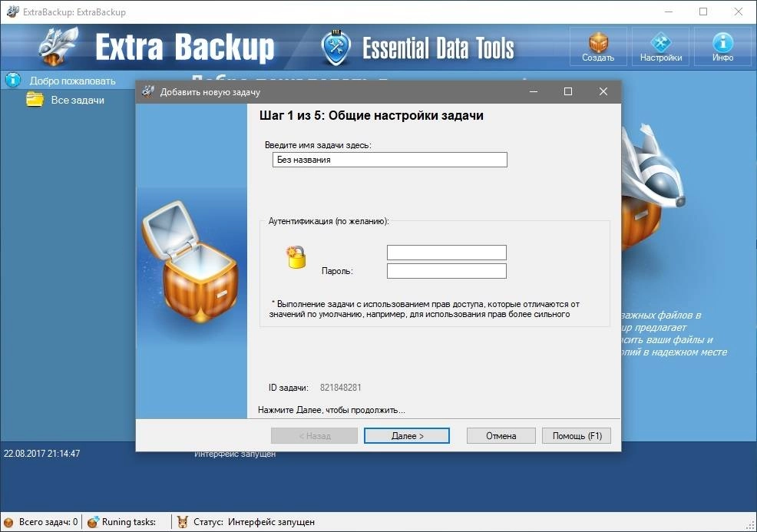
Task: Click the Runing tasks status icon
Action: [x=93, y=522]
